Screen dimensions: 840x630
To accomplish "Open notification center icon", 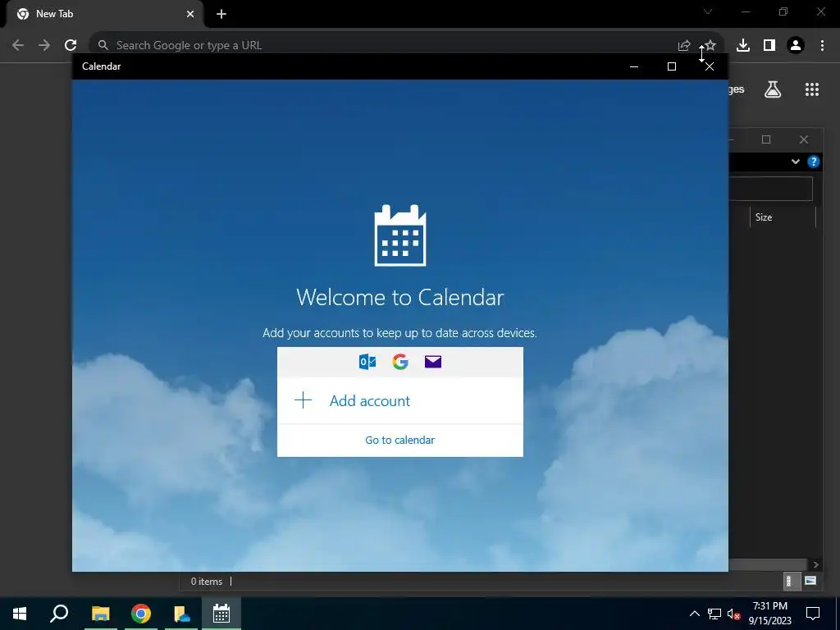I will (813, 614).
